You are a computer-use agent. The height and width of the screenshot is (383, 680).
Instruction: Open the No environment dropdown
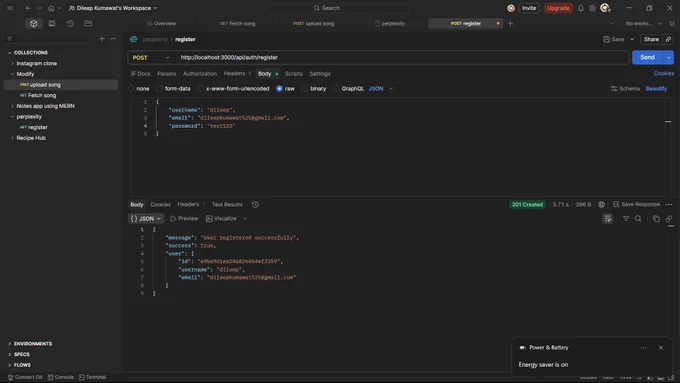click(644, 23)
